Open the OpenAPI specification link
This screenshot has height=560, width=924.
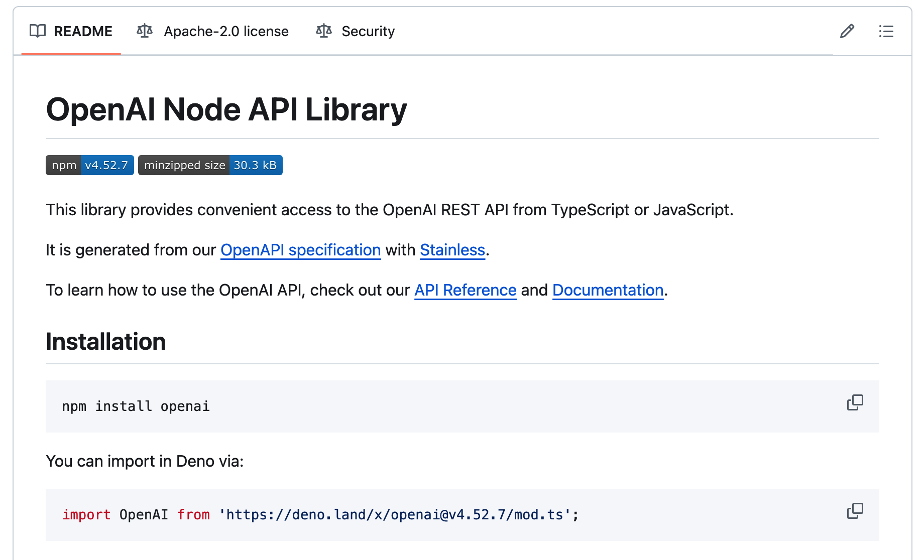[x=300, y=250]
